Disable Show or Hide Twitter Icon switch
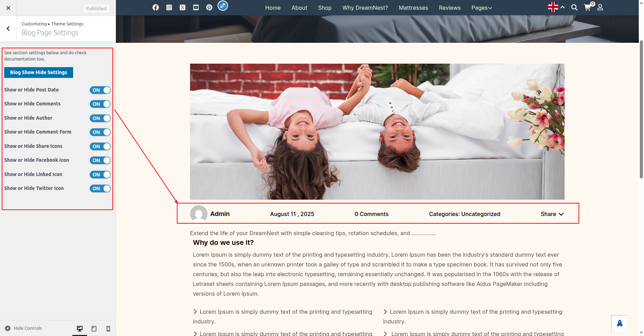The height and width of the screenshot is (336, 644). click(100, 189)
